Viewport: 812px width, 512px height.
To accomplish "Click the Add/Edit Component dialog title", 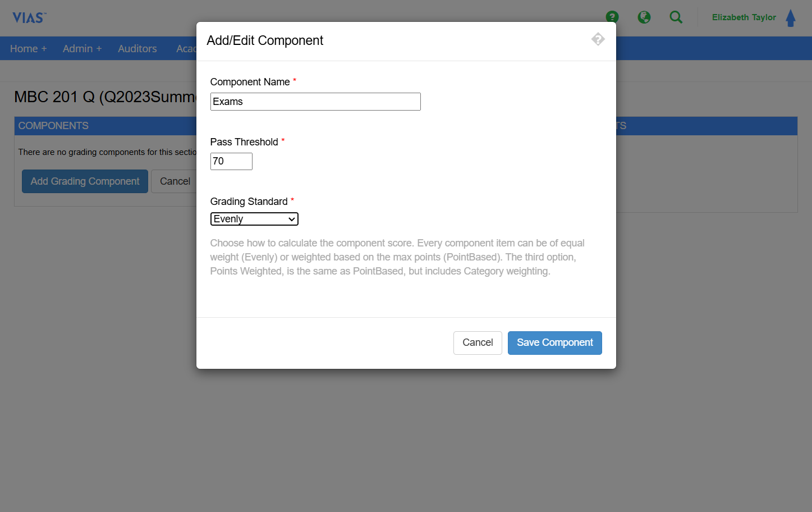I will coord(265,40).
